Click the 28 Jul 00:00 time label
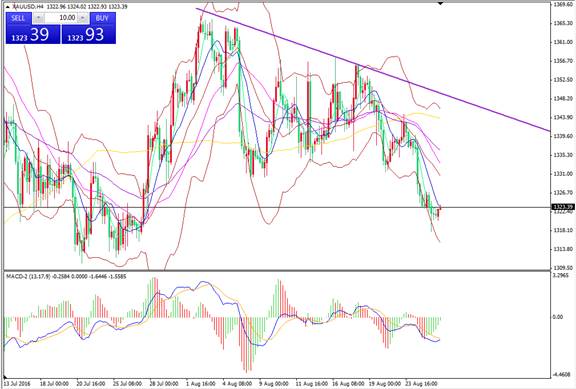 point(164,383)
